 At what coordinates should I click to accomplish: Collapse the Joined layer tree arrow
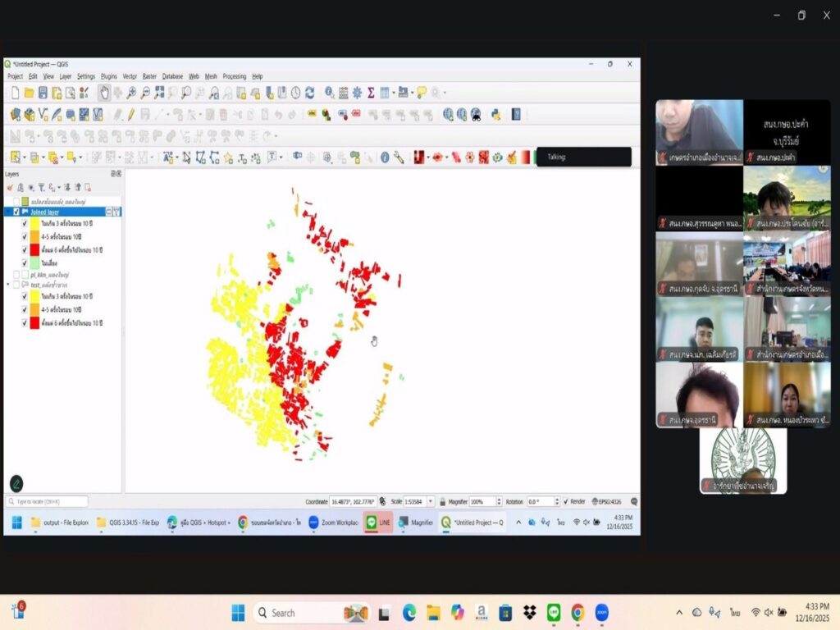click(x=8, y=212)
